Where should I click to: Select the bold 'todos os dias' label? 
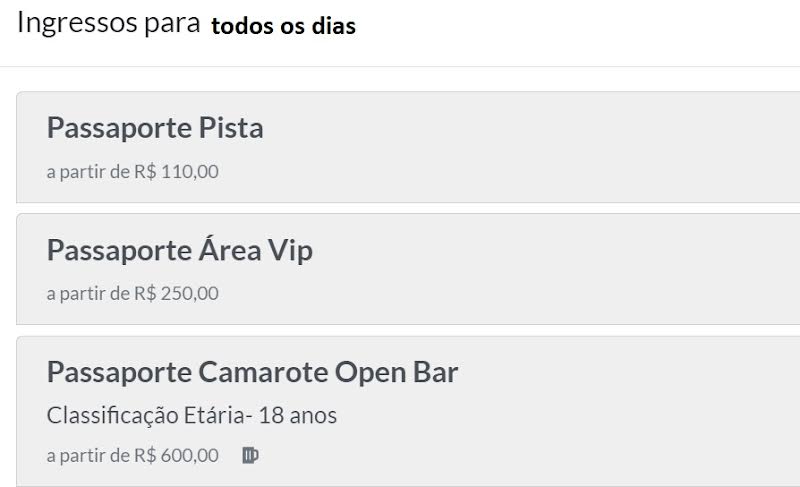tap(283, 27)
